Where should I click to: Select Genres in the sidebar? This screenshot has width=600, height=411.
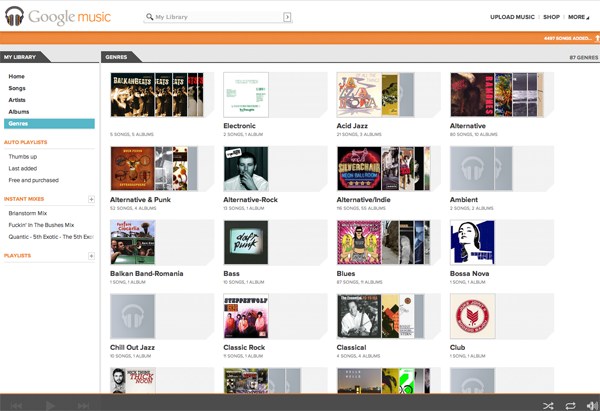49,124
